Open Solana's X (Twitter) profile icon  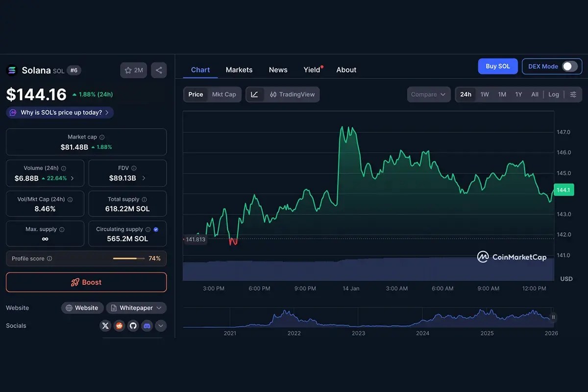point(105,325)
